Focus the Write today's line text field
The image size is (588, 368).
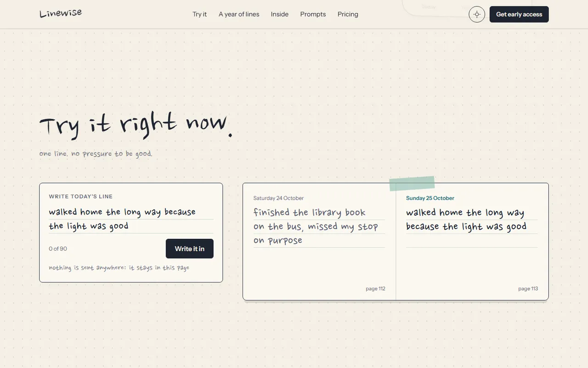click(x=131, y=219)
